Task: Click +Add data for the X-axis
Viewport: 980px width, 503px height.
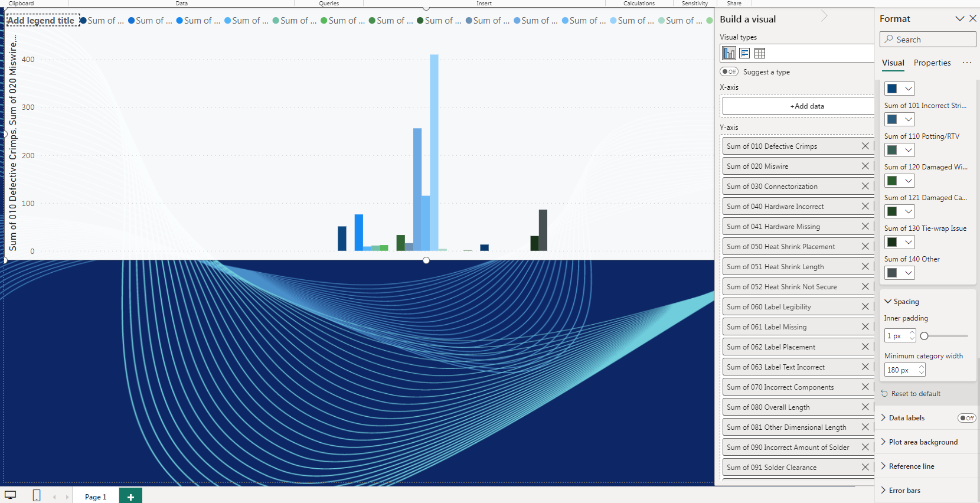Action: tap(798, 106)
